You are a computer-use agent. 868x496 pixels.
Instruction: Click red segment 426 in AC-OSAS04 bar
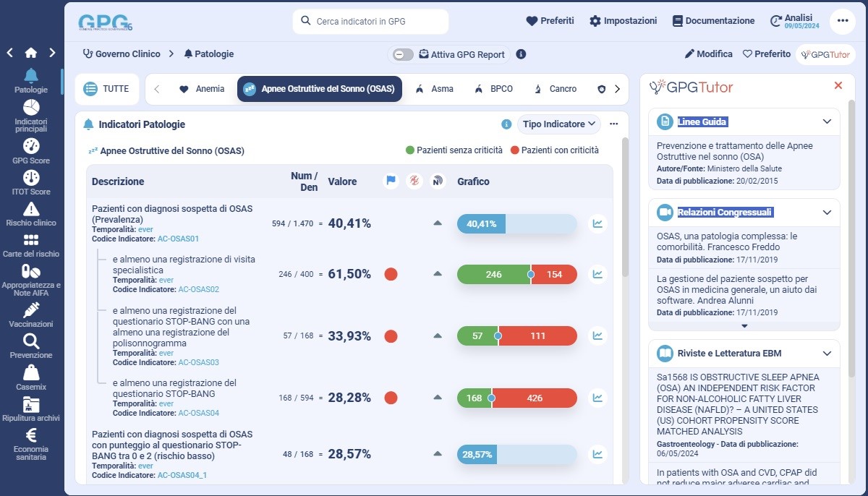pos(535,398)
